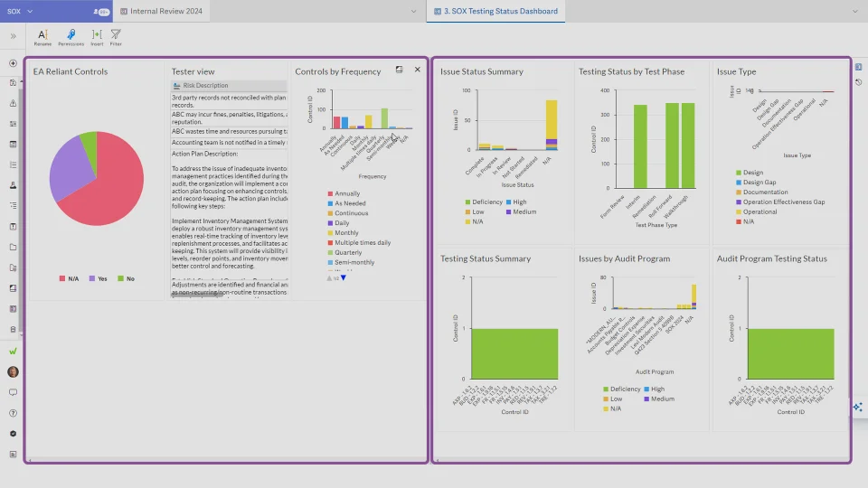Click the green Workiva logo icon
This screenshot has width=868, height=488.
13,352
